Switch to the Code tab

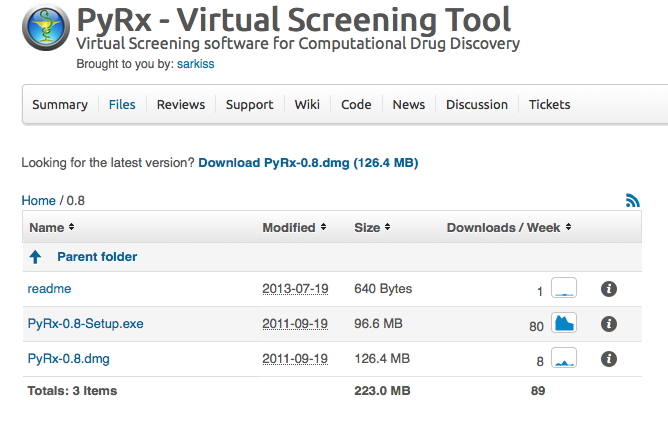pyautogui.click(x=356, y=104)
